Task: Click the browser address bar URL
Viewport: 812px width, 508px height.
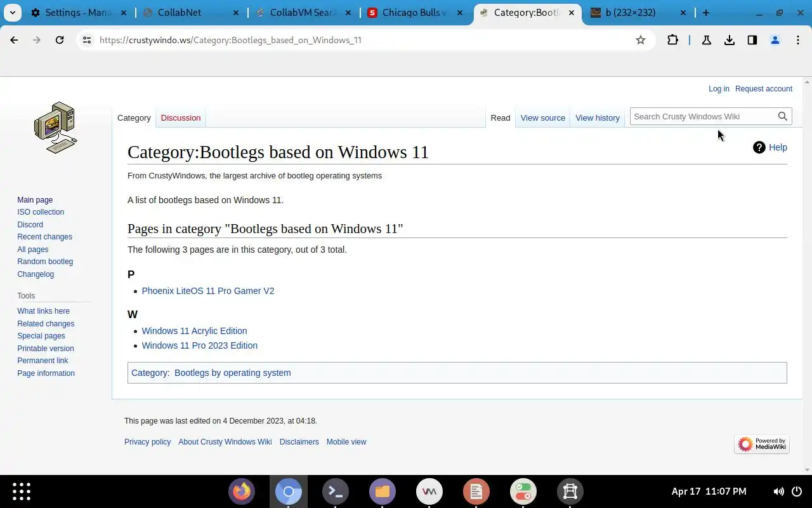Action: (x=230, y=40)
